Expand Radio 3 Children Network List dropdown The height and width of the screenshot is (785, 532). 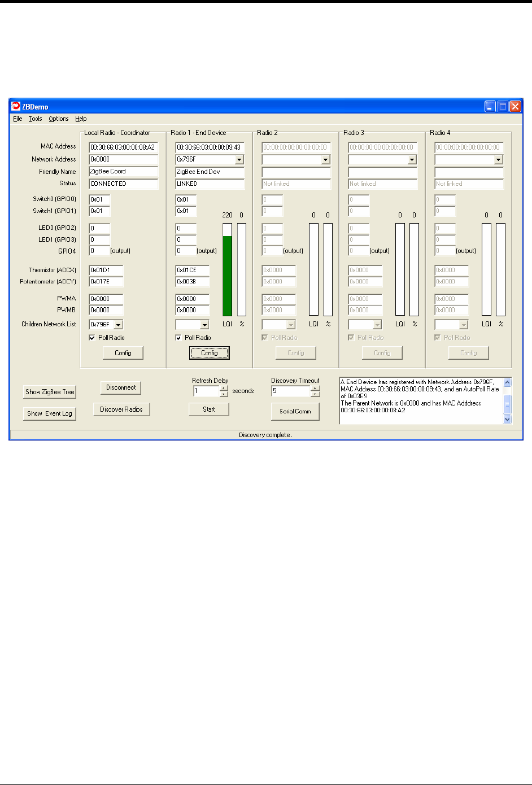pos(377,325)
